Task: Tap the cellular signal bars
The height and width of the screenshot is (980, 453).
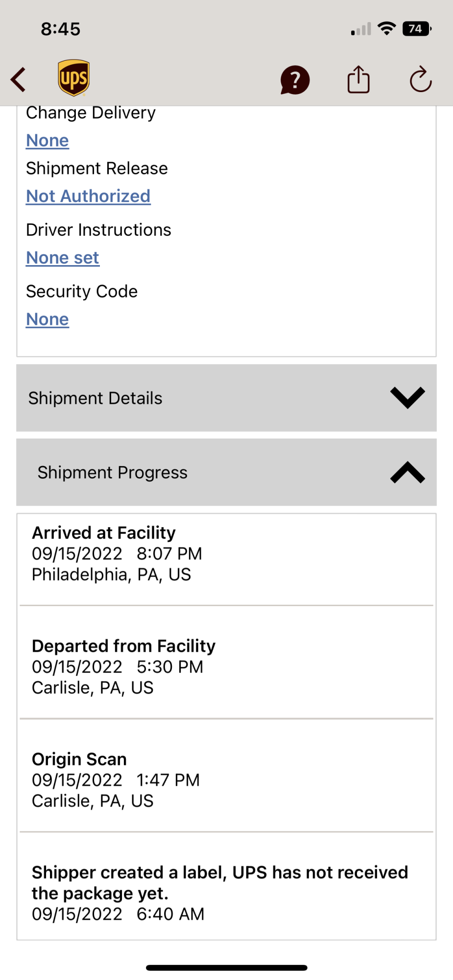Action: pos(361,30)
